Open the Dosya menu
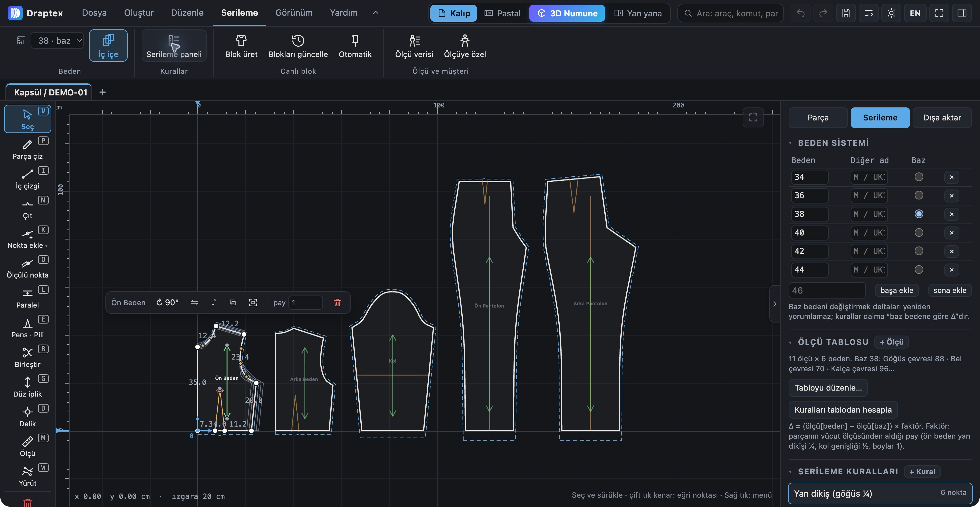 pos(94,13)
